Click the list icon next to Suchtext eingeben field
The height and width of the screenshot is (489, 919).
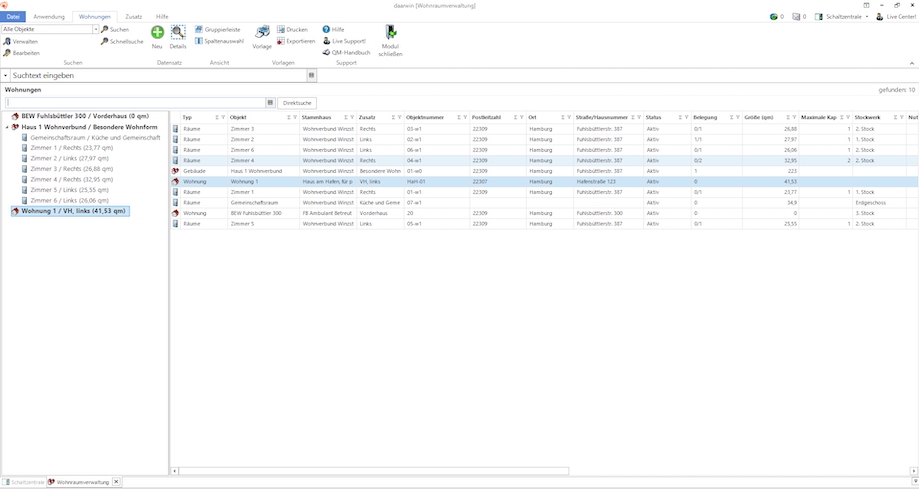(x=311, y=75)
